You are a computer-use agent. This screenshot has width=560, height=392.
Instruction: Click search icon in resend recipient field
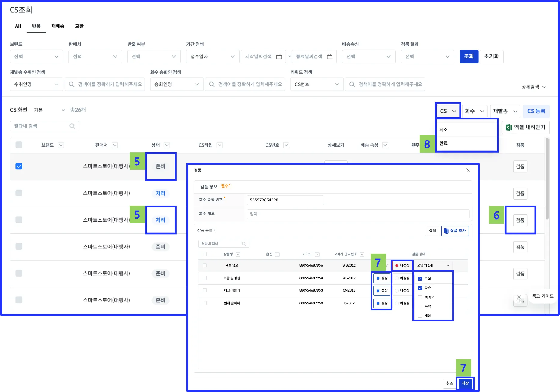[72, 84]
